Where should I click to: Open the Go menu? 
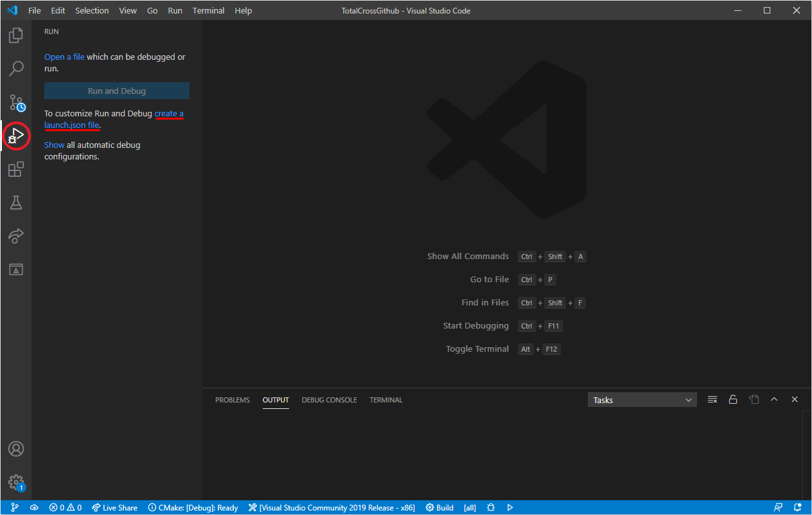[x=152, y=10]
